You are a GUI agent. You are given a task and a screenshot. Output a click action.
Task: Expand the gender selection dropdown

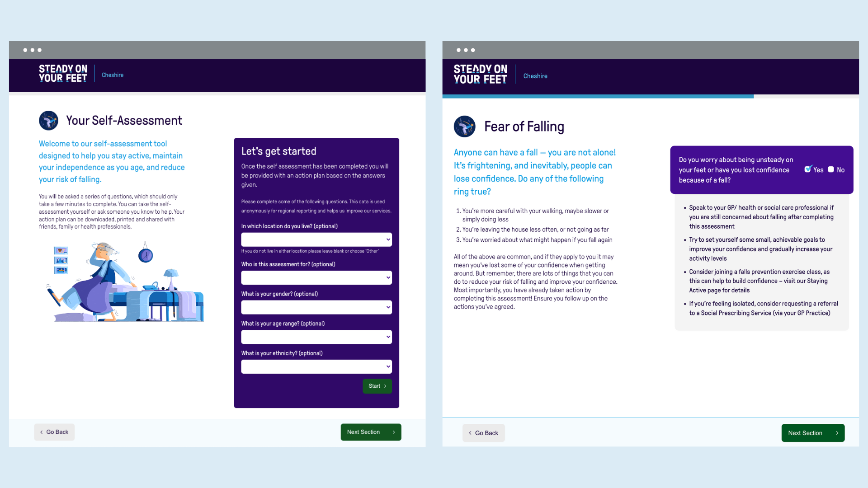click(x=316, y=307)
